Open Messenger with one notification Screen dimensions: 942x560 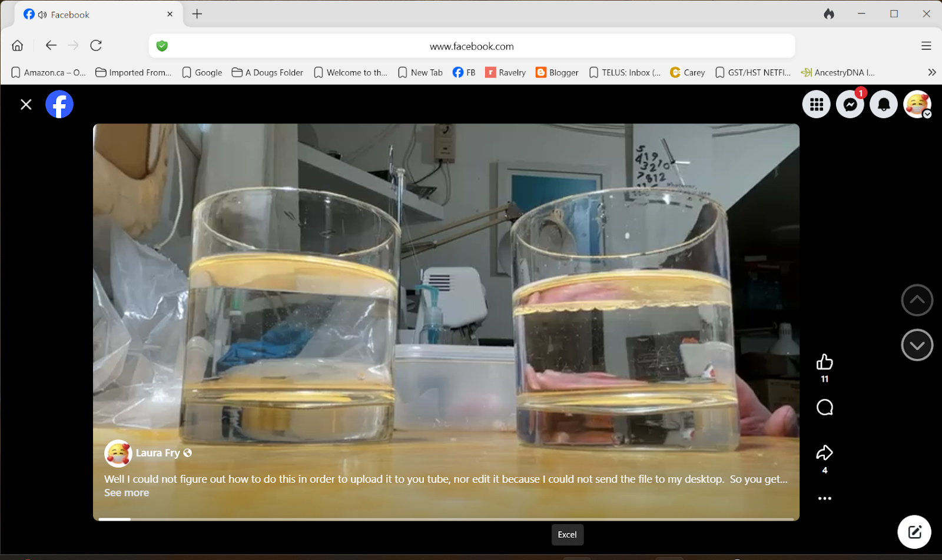pyautogui.click(x=850, y=105)
